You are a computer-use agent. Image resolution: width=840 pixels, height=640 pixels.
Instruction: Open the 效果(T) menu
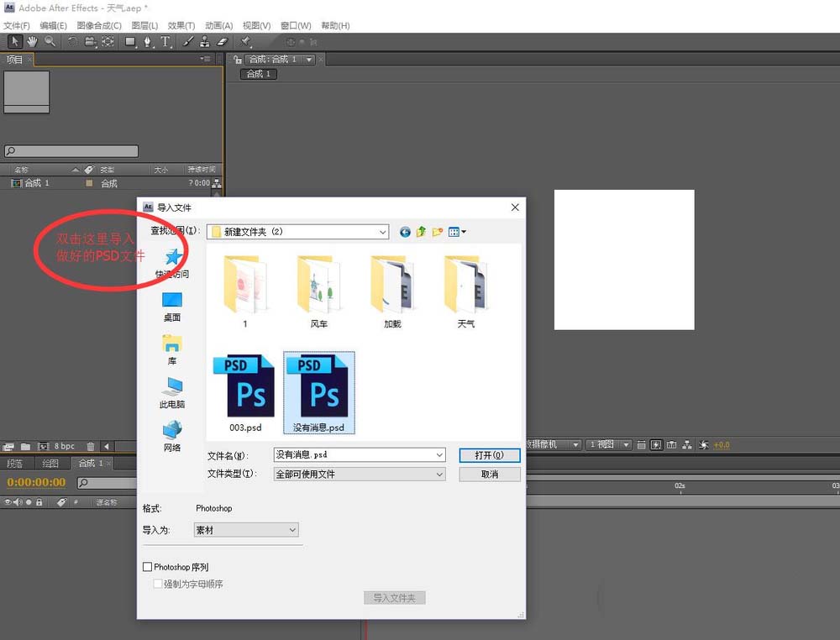[181, 26]
